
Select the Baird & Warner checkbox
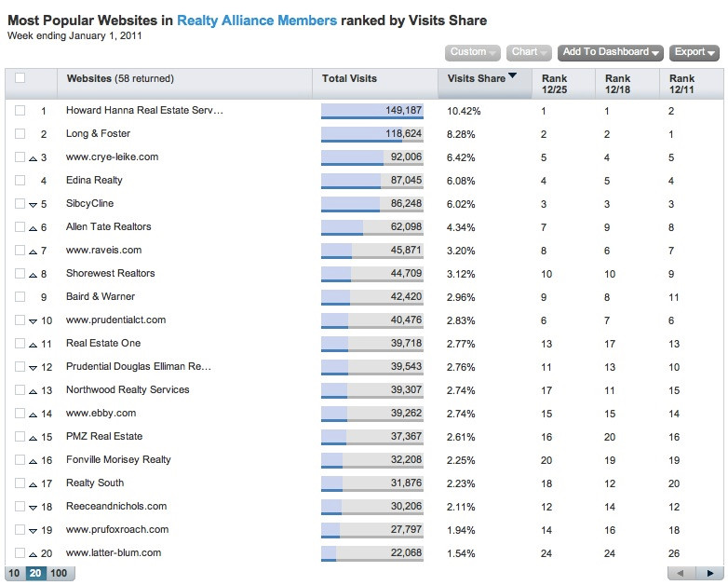[20, 296]
